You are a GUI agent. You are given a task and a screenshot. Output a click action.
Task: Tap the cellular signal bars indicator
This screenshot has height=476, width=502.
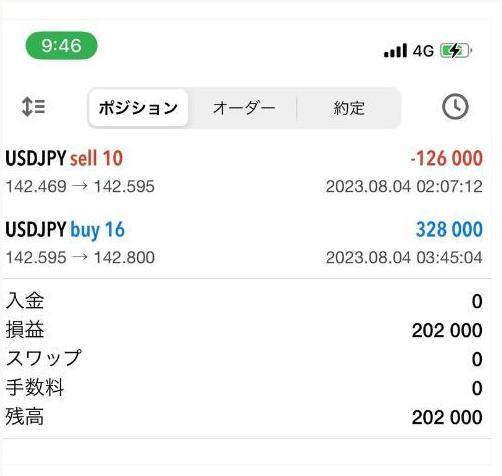395,51
